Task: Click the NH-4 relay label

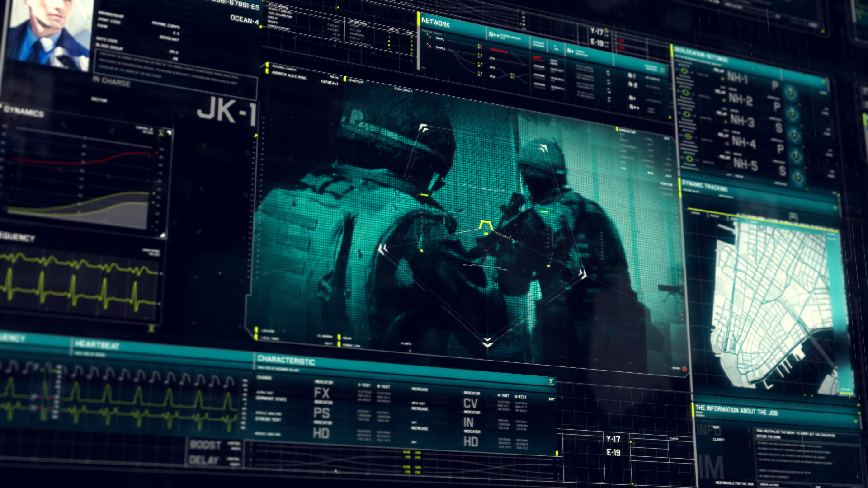Action: (x=744, y=142)
